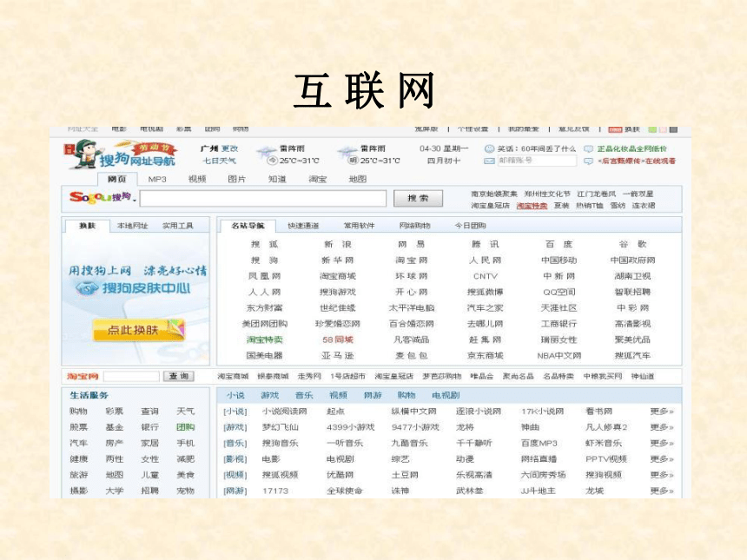Open the 新浪 site link
747x560 pixels.
tap(338, 244)
